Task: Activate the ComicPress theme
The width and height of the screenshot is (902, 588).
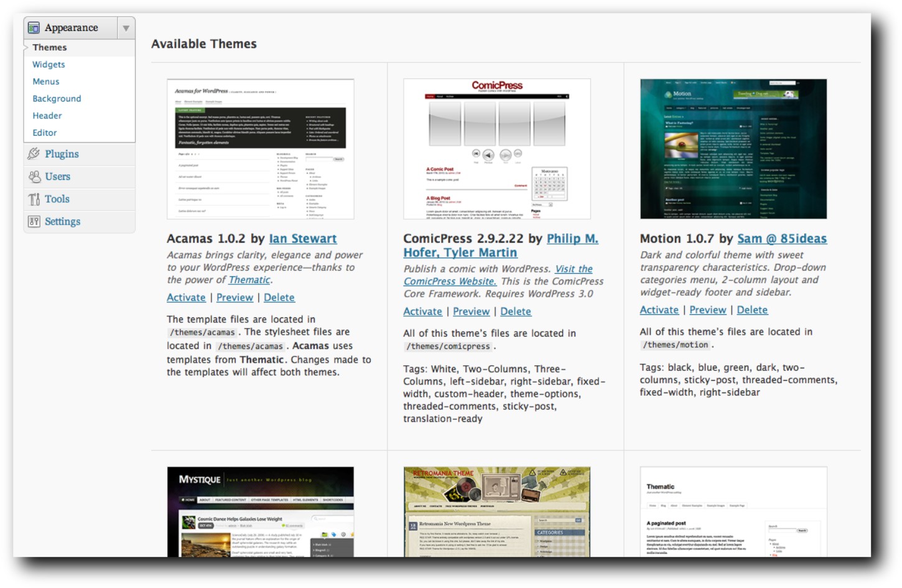Action: tap(422, 311)
